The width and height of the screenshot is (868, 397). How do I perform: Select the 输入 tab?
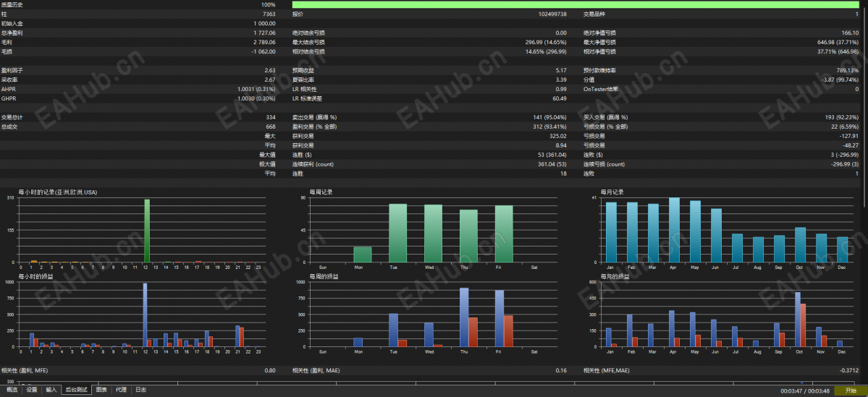(51, 390)
